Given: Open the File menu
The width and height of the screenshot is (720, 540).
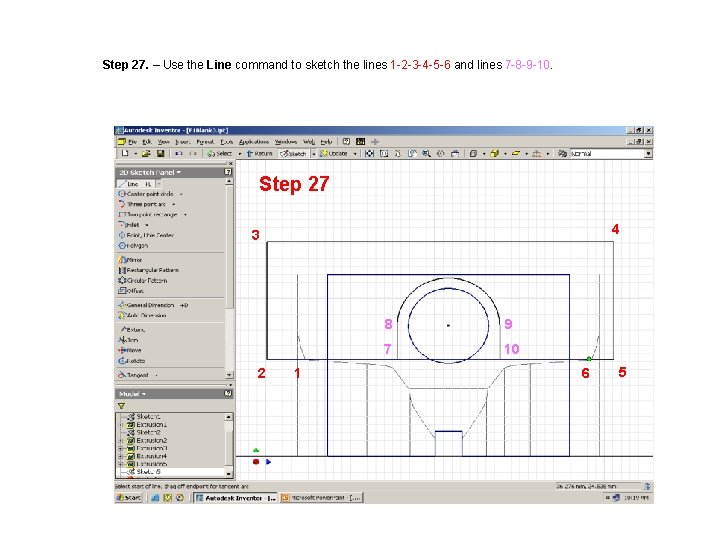Looking at the screenshot, I should 133,142.
